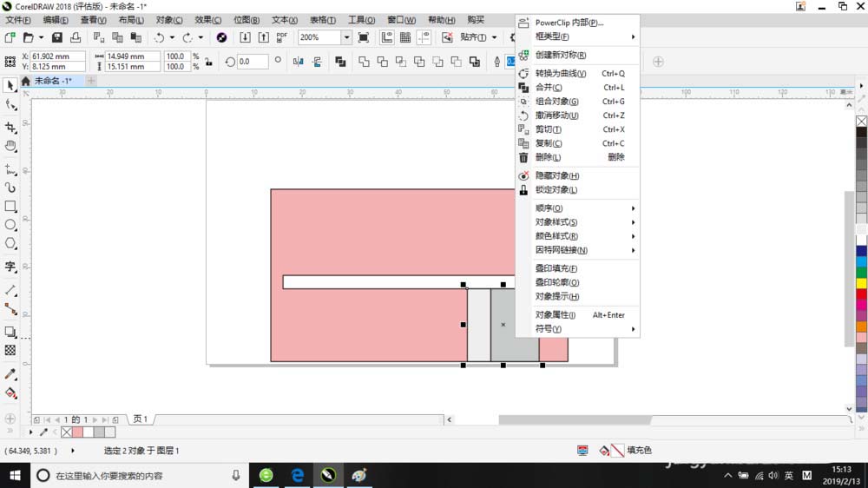
Task: Select the Polygon tool in toolbox
Action: (10, 243)
